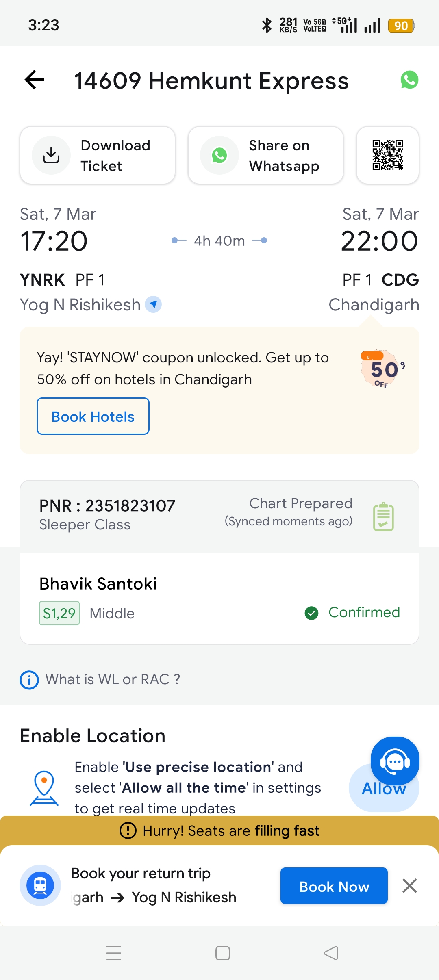Tap location arrow beside Yog N Rishikesh
439x980 pixels.
coord(153,304)
